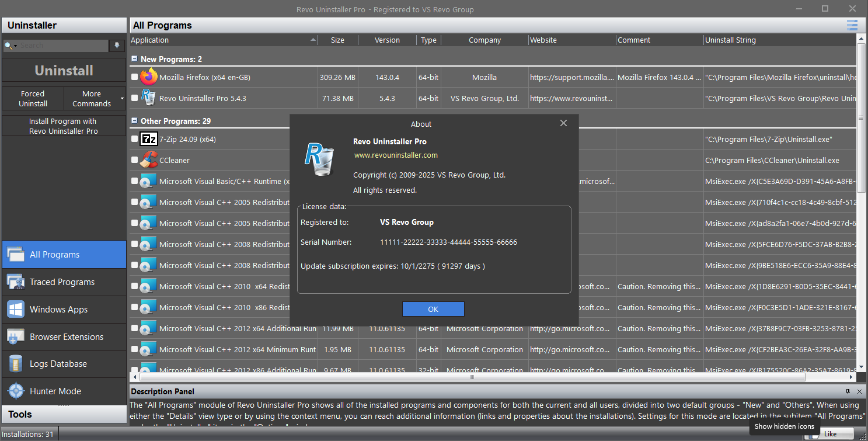Open the Logs Database module
Viewport: 868px width, 441px height.
tap(64, 364)
